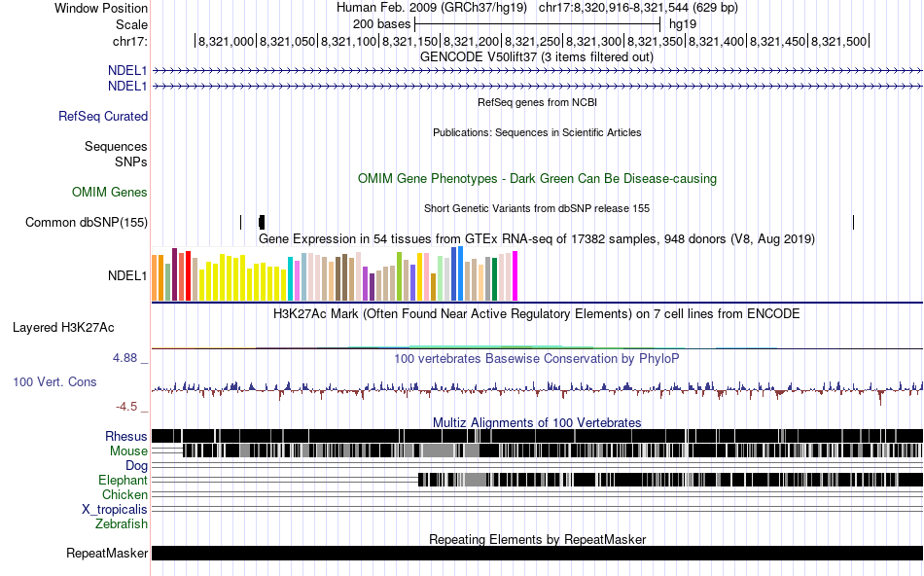Click the GTEx Gene Expression track title
The height and width of the screenshot is (576, 924).
[537, 238]
